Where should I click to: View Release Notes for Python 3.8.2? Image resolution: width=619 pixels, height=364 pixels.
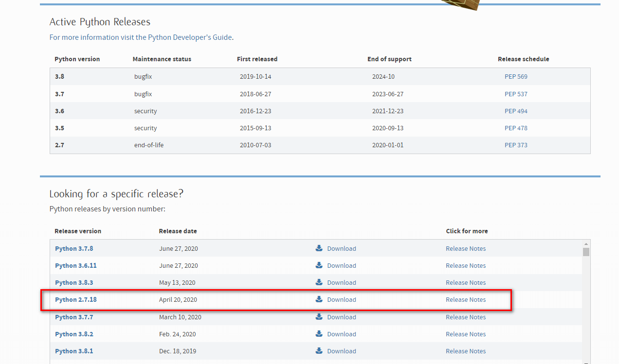point(466,334)
